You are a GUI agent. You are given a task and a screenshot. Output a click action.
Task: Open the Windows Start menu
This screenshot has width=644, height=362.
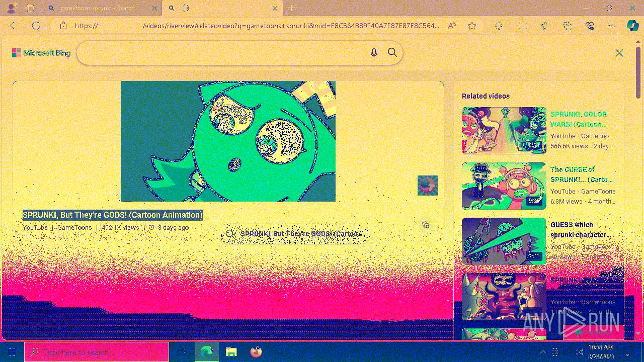click(12, 352)
